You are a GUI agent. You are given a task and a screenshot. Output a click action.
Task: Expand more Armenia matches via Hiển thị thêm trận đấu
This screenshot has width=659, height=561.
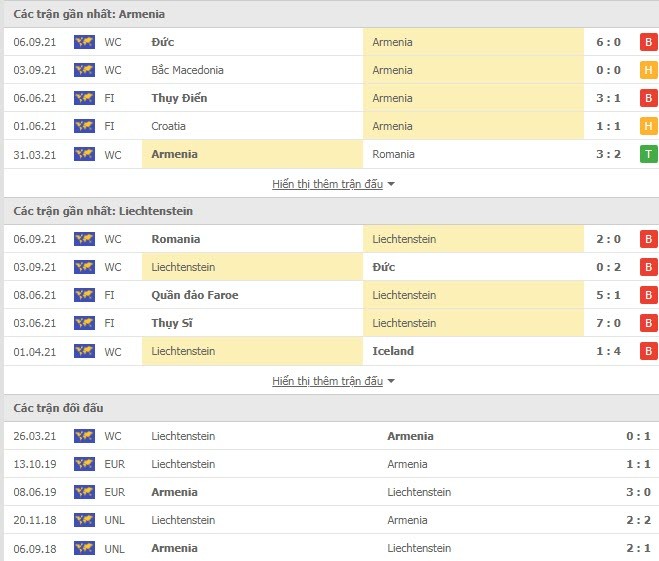point(327,184)
